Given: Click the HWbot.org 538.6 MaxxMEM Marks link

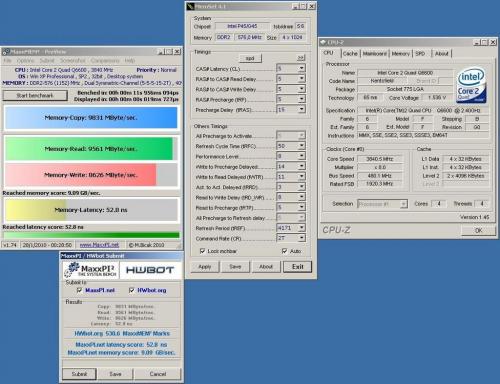Looking at the screenshot, I should pos(122,333).
